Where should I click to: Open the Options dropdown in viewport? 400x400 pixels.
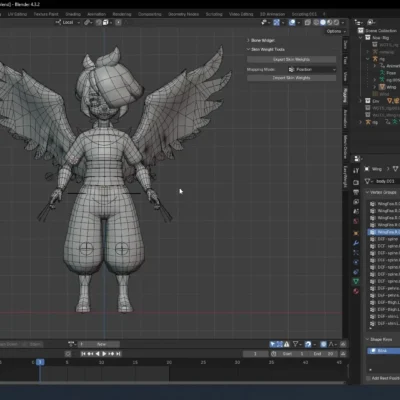[x=336, y=31]
